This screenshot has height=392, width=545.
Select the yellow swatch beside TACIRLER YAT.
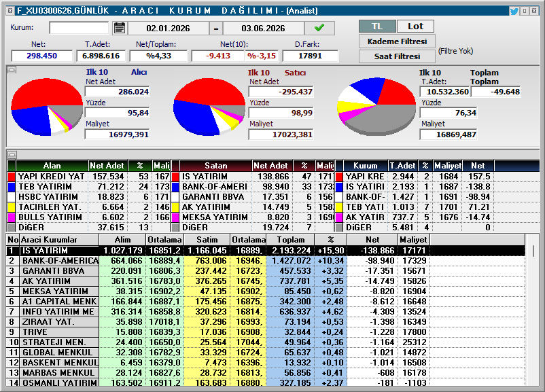point(12,207)
